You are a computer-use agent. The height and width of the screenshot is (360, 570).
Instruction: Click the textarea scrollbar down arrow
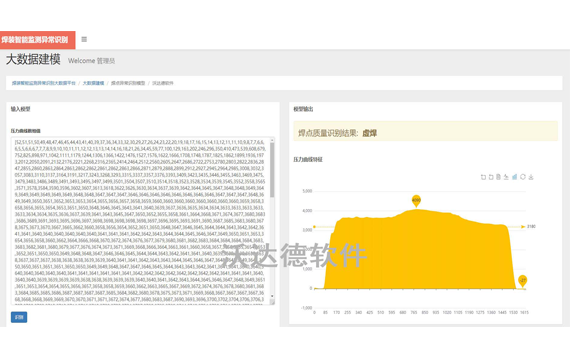pos(272,297)
